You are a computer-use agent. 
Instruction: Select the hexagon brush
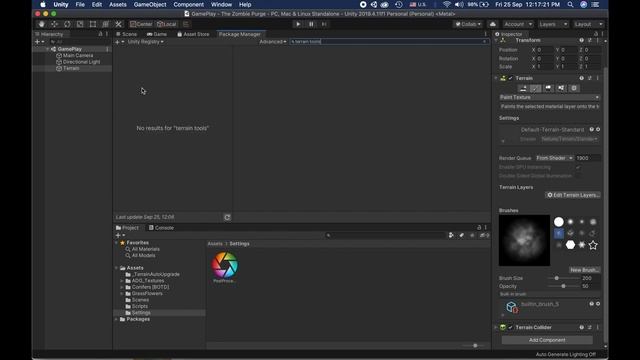(570, 245)
